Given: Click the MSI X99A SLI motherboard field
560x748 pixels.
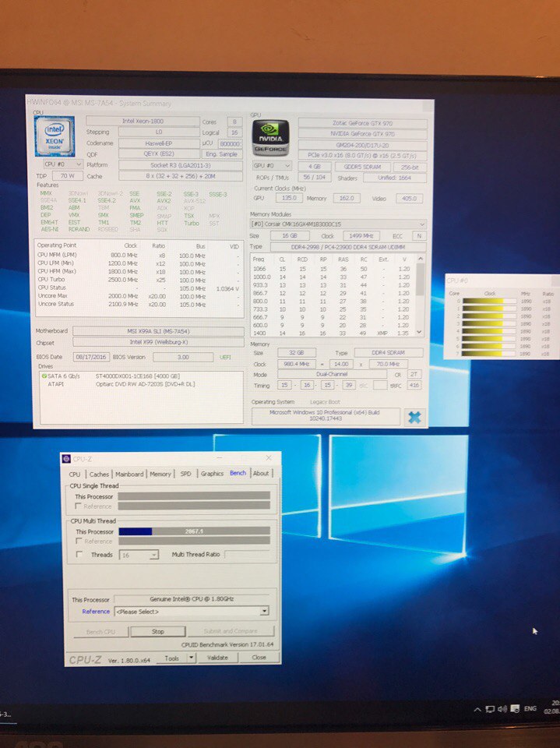Looking at the screenshot, I should [158, 331].
